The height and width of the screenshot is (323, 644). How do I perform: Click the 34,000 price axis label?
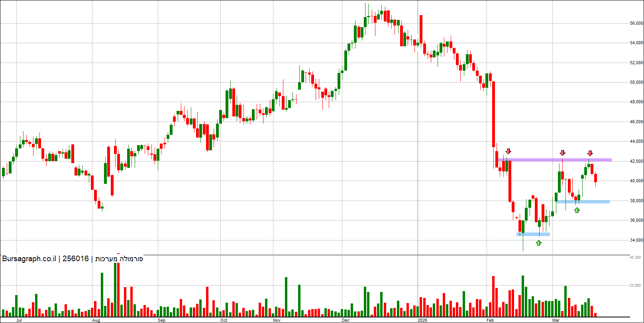coord(636,240)
